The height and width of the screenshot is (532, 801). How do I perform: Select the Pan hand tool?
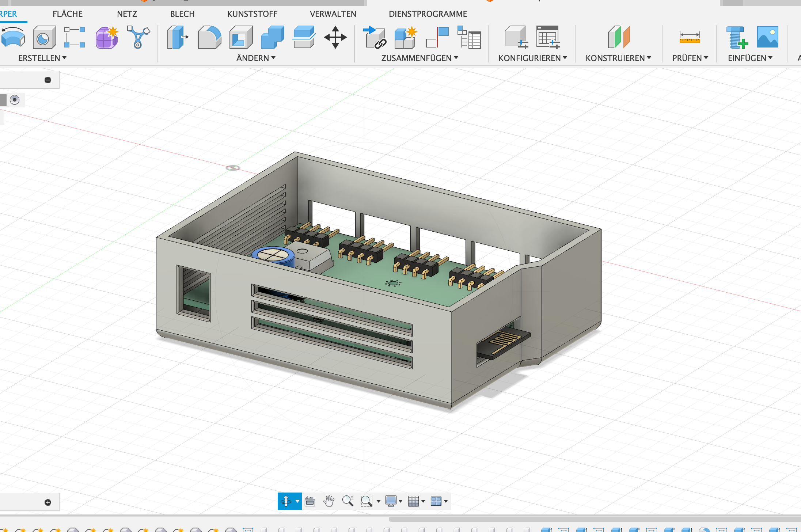click(x=329, y=501)
